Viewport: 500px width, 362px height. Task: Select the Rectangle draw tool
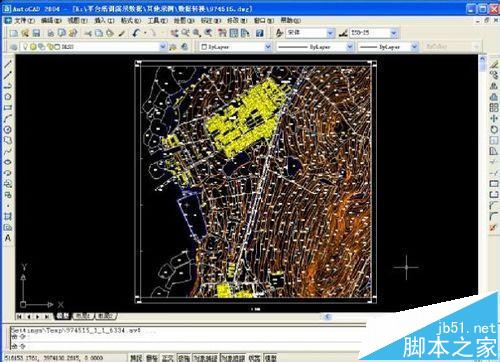8,108
